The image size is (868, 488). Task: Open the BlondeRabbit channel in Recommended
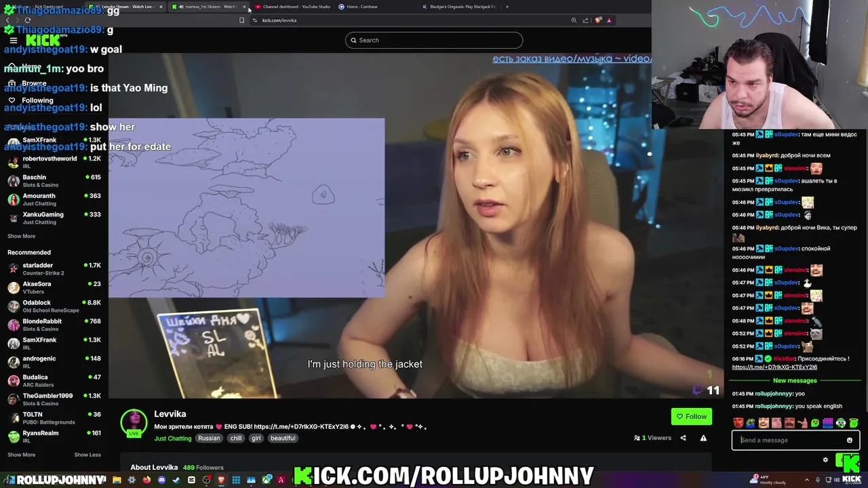(54, 325)
